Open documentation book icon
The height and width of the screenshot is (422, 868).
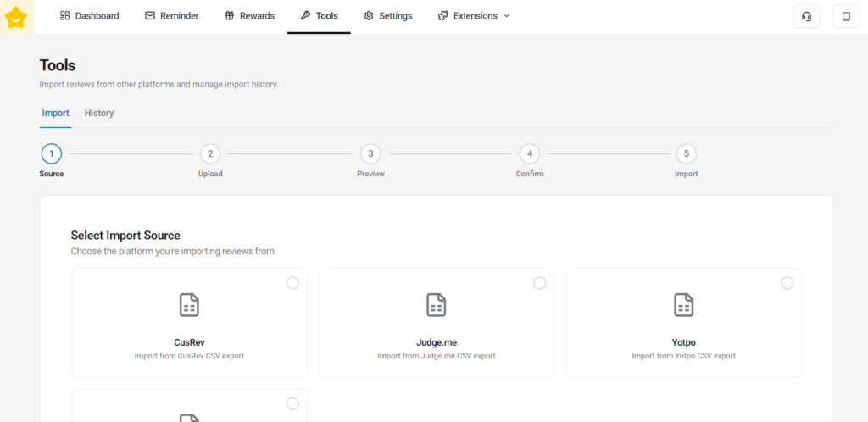847,17
